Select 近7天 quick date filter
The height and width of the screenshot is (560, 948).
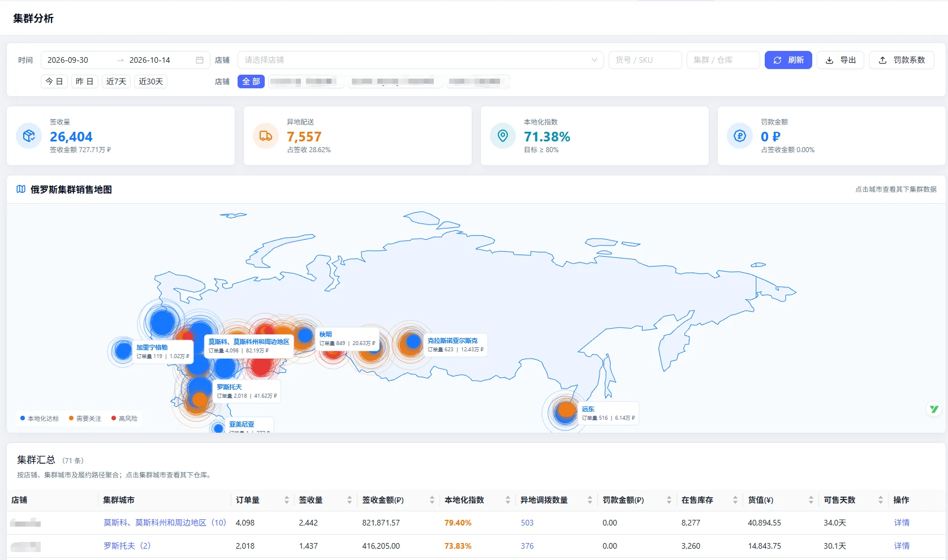pyautogui.click(x=116, y=81)
